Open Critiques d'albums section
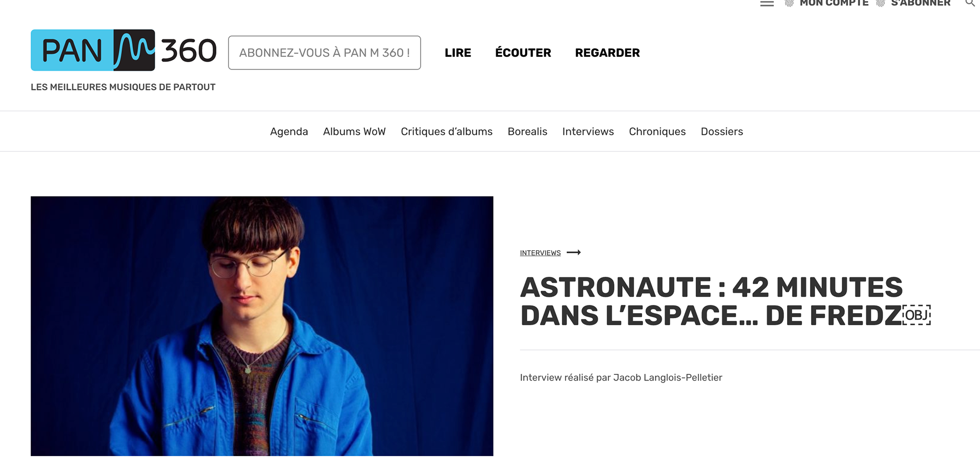The height and width of the screenshot is (475, 980). (447, 132)
